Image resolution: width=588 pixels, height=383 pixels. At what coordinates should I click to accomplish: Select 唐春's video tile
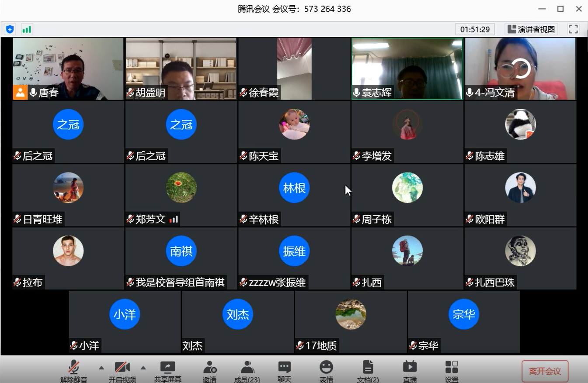point(68,68)
